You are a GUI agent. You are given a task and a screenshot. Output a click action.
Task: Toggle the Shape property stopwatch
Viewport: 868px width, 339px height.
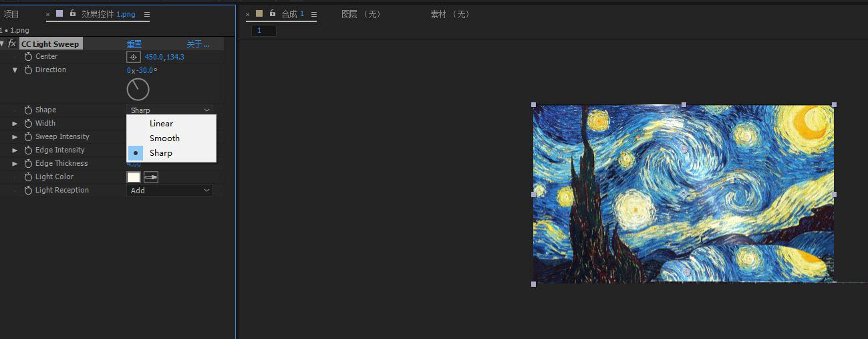pyautogui.click(x=28, y=110)
